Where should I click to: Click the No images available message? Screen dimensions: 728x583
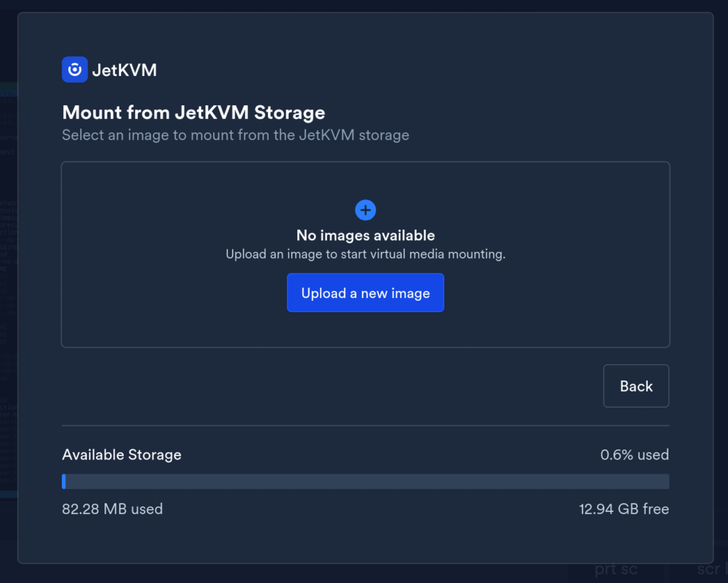[365, 235]
